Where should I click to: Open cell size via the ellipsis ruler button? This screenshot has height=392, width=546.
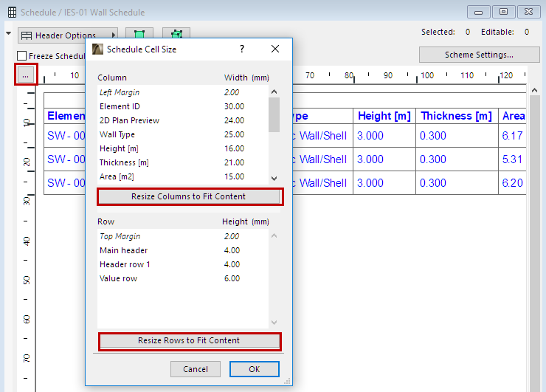pos(25,75)
